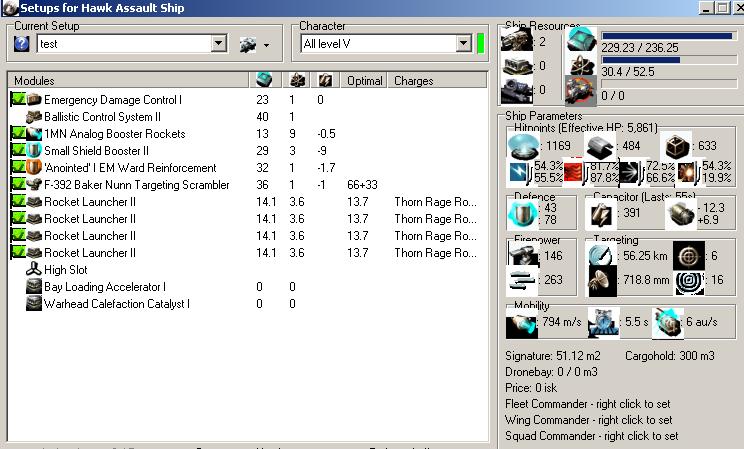The image size is (744, 449).
Task: Toggle the green character status indicator
Action: [480, 44]
